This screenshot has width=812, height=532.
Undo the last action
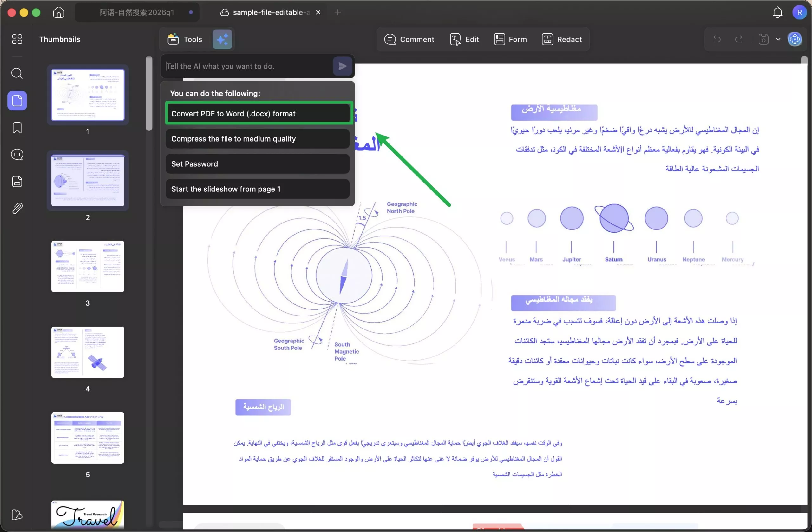717,39
